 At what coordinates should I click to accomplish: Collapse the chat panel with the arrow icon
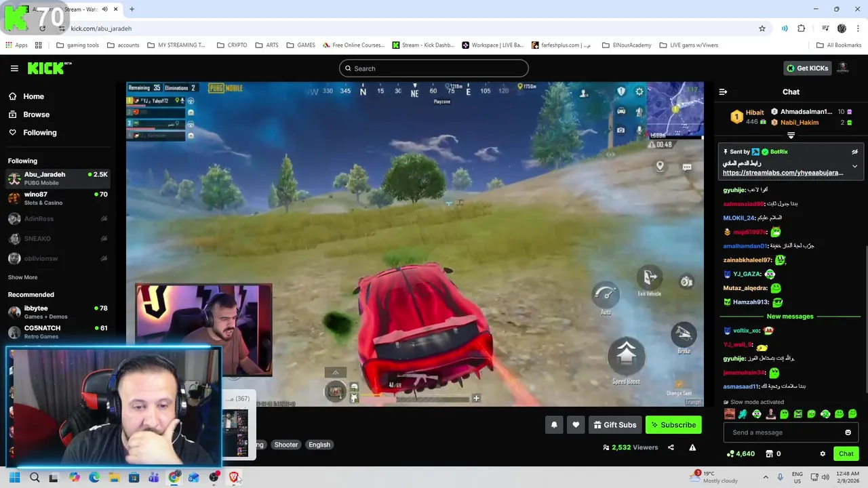pos(723,91)
